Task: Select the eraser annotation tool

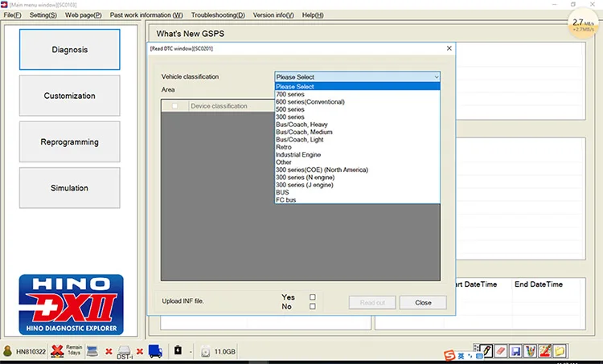Action: point(501,351)
